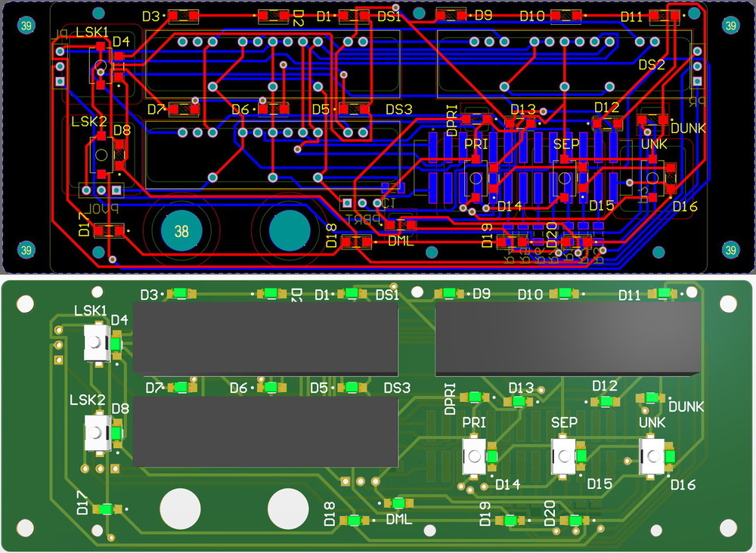The width and height of the screenshot is (756, 553).
Task: Click the green D12 LED in 3D view
Action: (606, 401)
